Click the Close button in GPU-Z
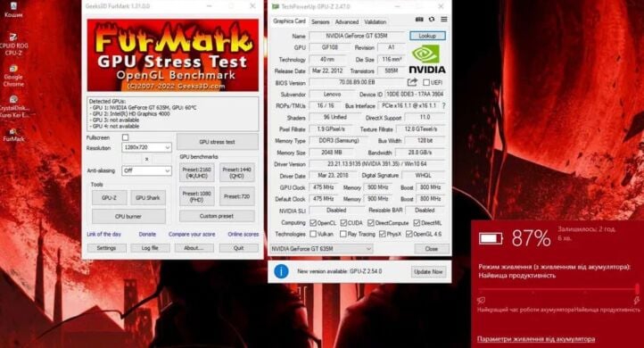This screenshot has height=348, width=644. (431, 249)
